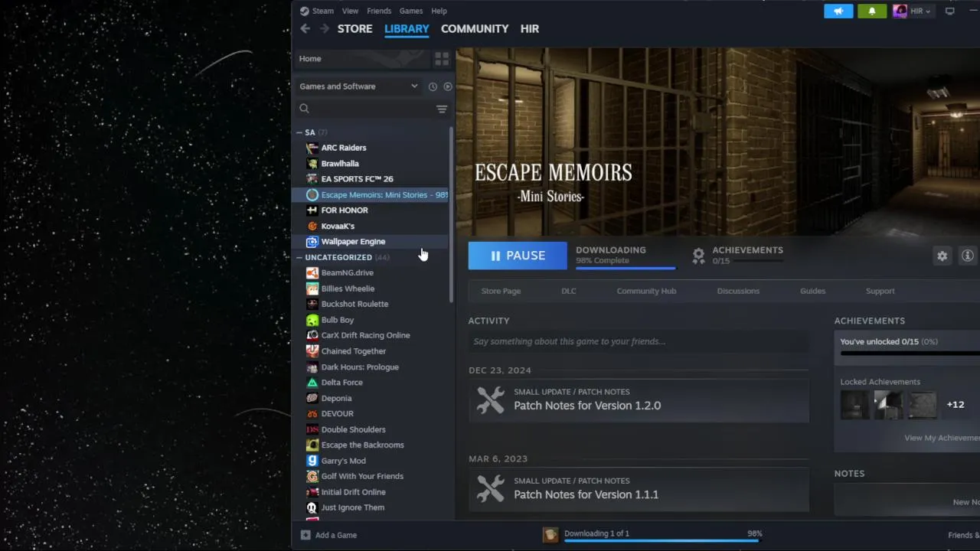Open the Friends menu
Screen dimensions: 980x551
(379, 11)
